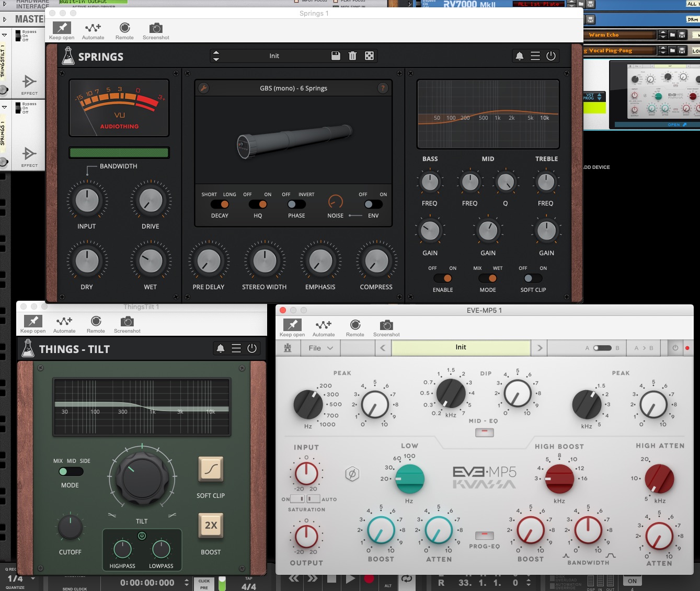Click Springs Init preset name
The width and height of the screenshot is (700, 591).
point(274,56)
